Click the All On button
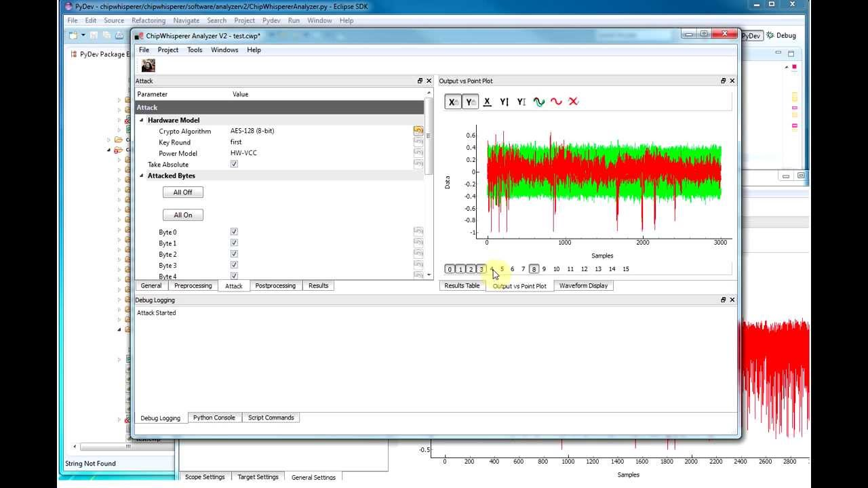The image size is (868, 488). (183, 215)
